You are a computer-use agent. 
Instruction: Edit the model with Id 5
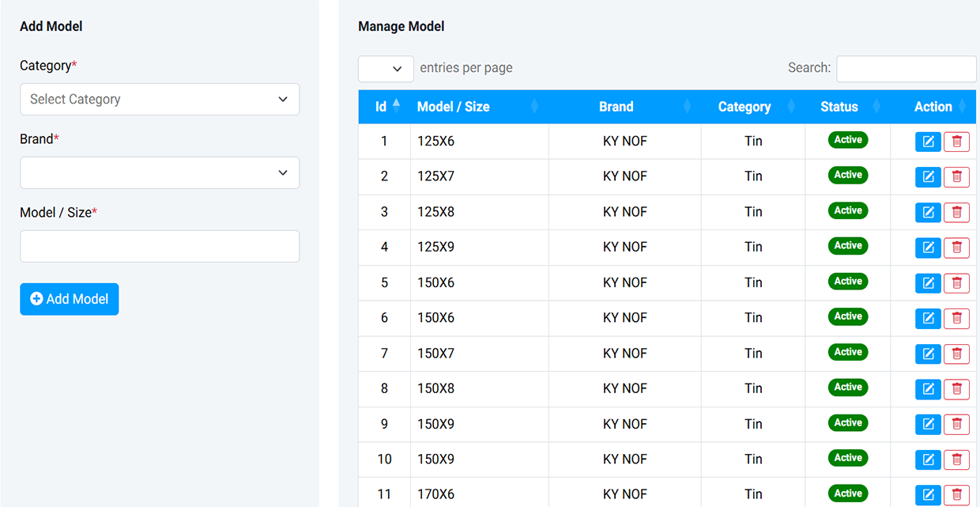click(x=928, y=283)
